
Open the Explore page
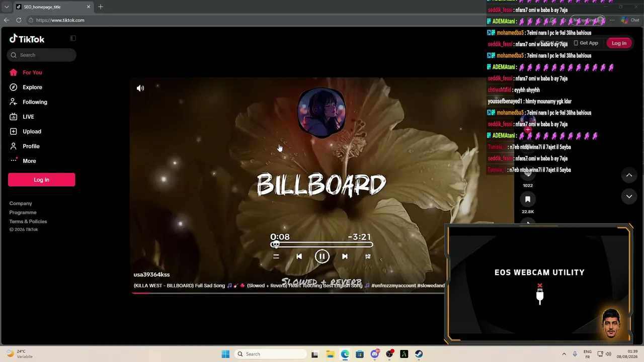click(x=26, y=87)
